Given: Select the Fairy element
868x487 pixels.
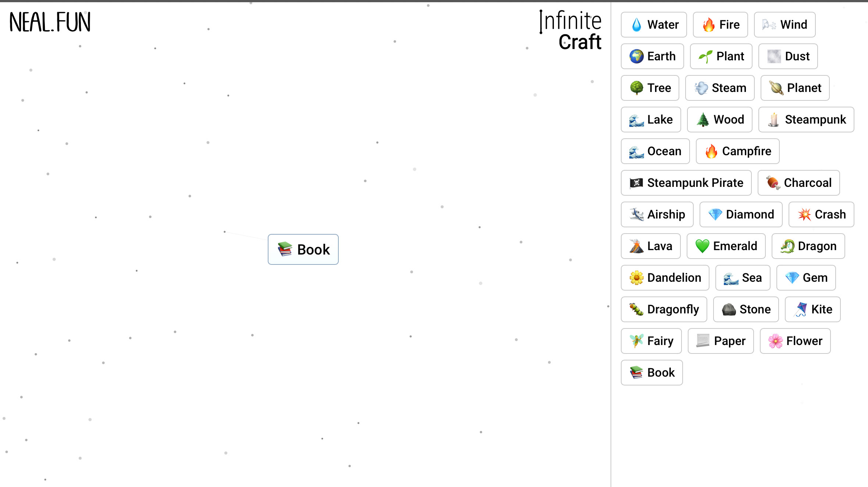Looking at the screenshot, I should 651,341.
